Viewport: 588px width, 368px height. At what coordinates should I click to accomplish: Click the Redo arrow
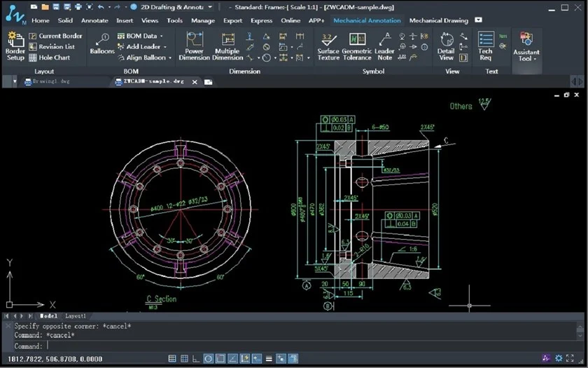117,7
